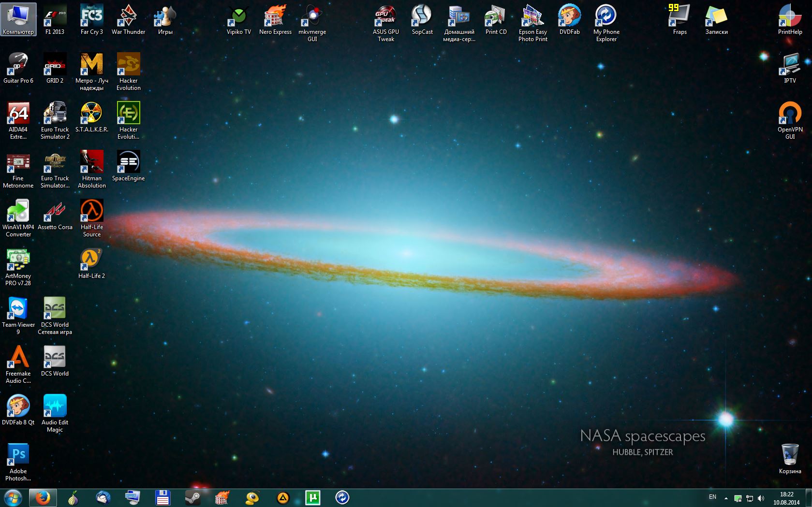Show hidden system tray icons
Screen dimensions: 812x507
[726, 498]
